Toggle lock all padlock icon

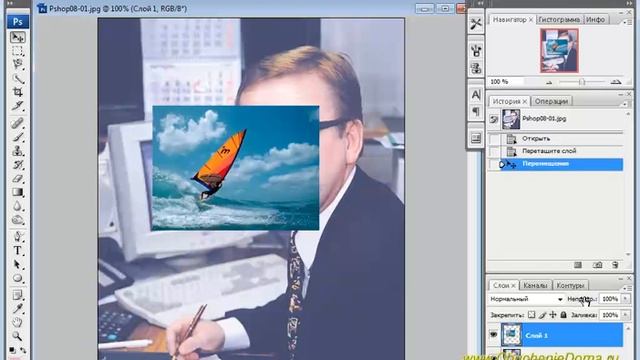[563, 315]
